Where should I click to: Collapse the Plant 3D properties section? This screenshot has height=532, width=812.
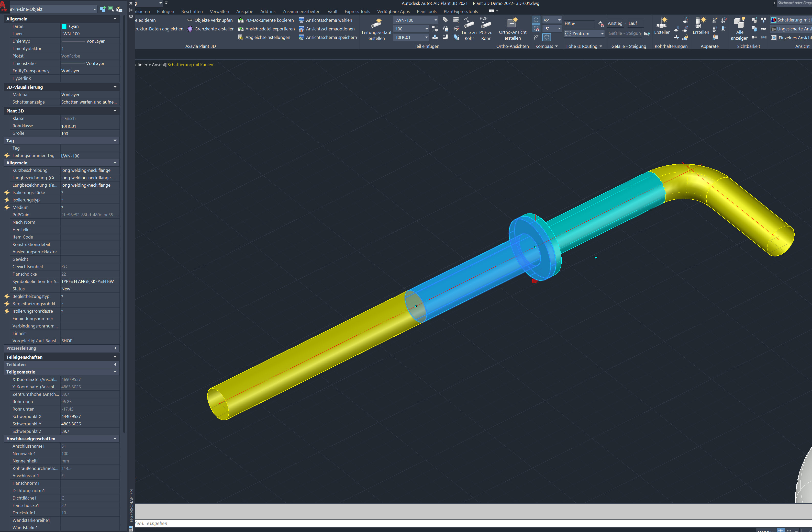point(115,111)
